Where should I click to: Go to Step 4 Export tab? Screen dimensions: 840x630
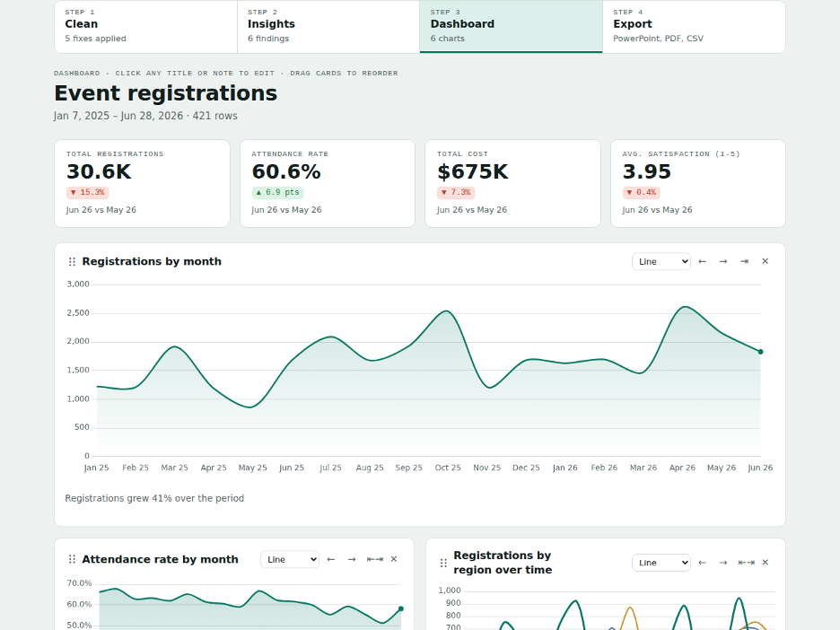(694, 26)
